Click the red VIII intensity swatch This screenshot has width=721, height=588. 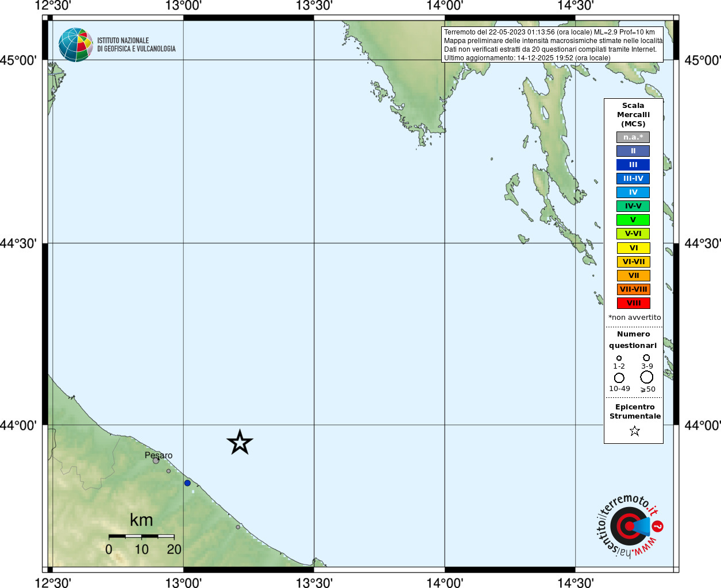[633, 303]
